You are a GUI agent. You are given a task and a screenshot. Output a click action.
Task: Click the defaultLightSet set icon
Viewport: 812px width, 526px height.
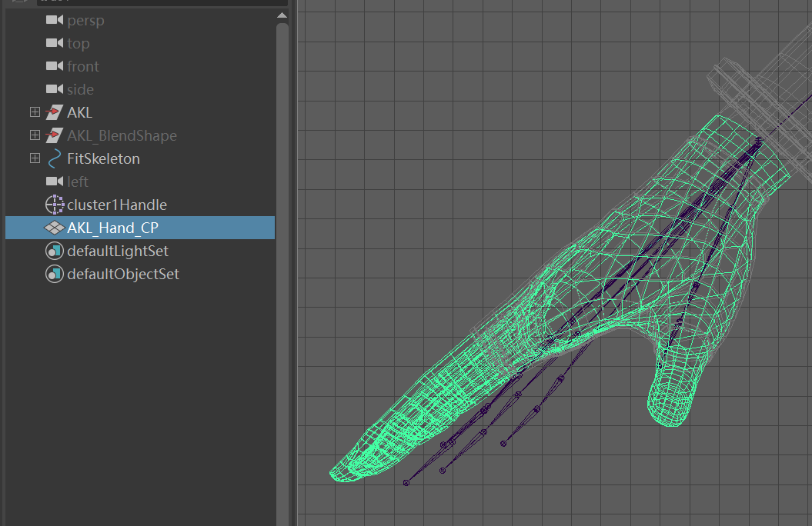[x=54, y=251]
